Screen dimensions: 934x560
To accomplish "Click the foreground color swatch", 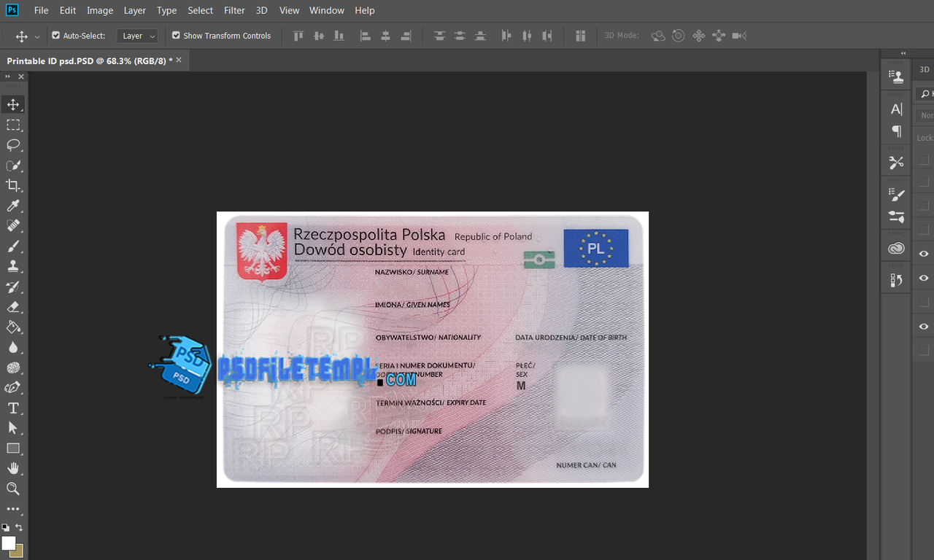I will tap(9, 543).
